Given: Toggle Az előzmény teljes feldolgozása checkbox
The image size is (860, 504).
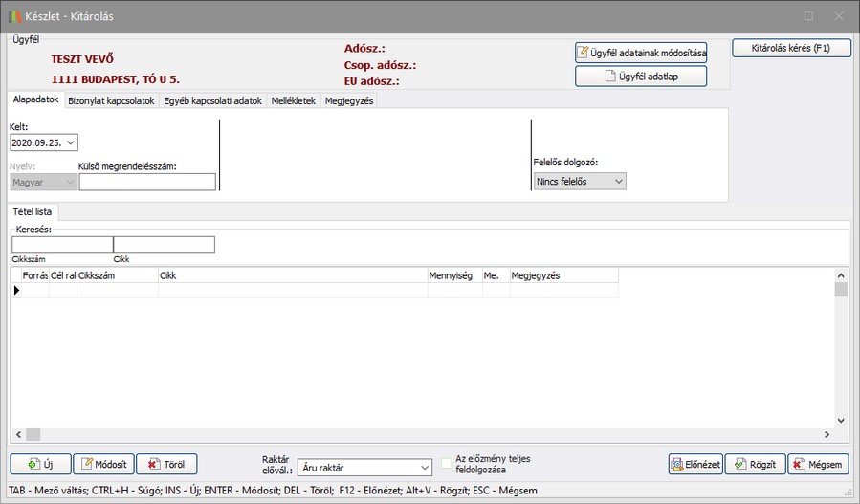Looking at the screenshot, I should coord(447,464).
